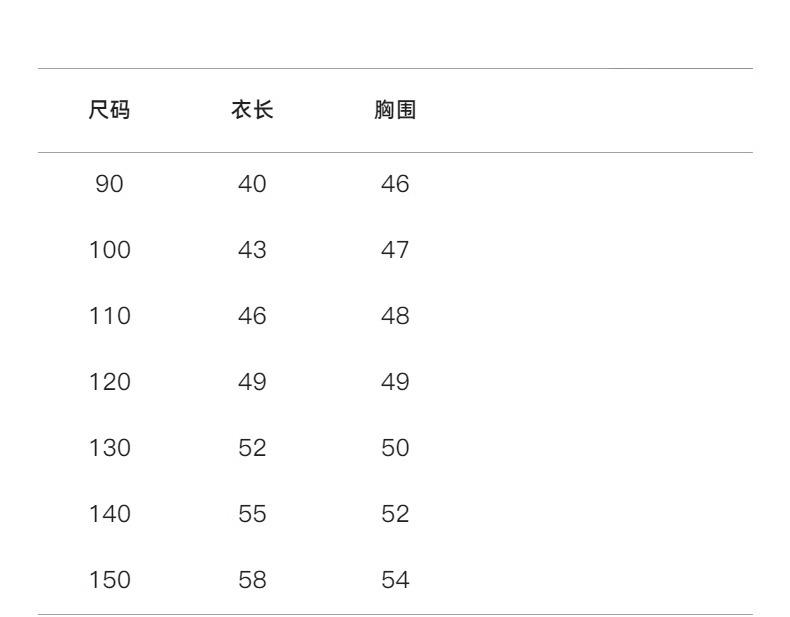Click the 衣长 column header
Viewport: 790px width, 617px height.
coord(252,111)
